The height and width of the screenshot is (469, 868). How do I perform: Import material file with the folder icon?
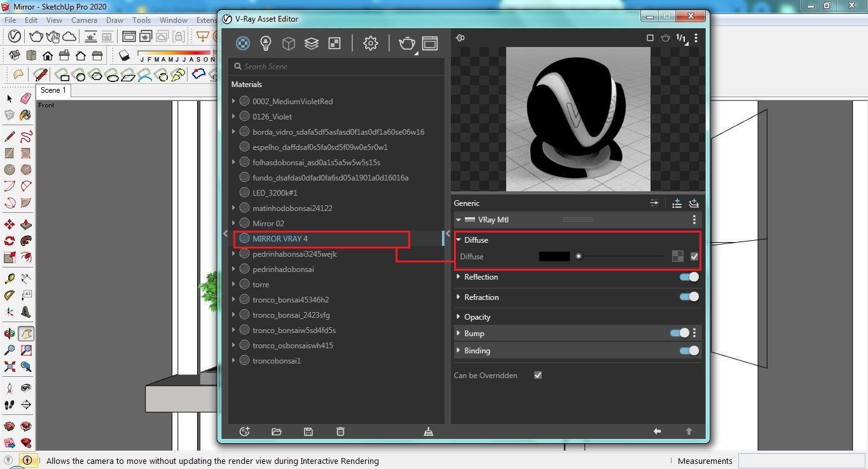[x=277, y=432]
